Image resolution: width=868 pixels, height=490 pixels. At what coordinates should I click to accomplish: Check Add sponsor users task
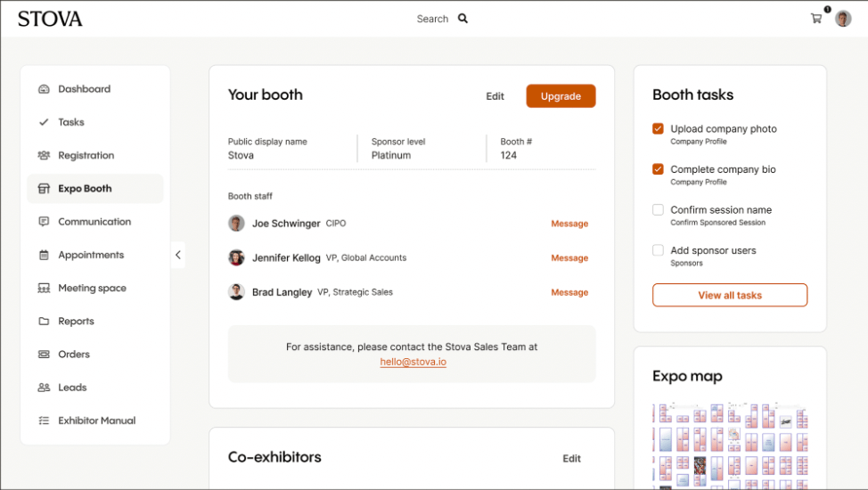point(658,250)
